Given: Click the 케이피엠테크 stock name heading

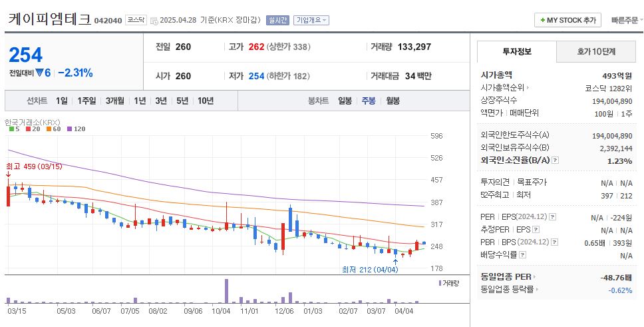Looking at the screenshot, I should click(x=50, y=19).
